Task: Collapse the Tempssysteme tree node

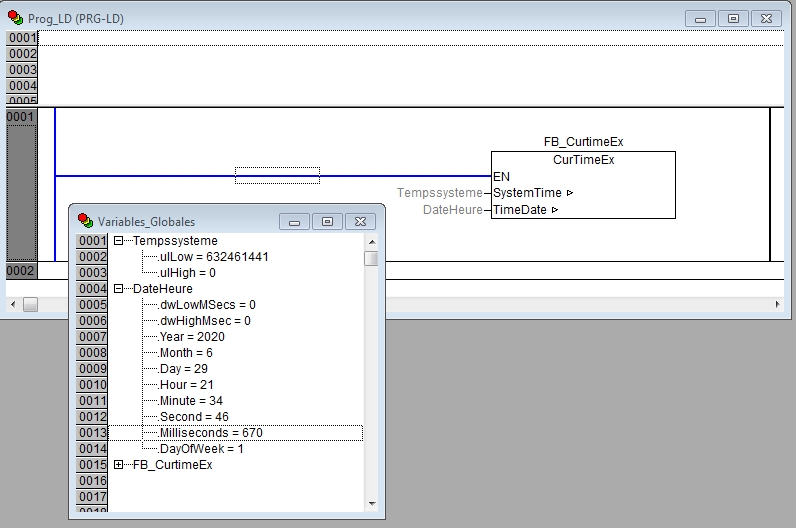Action: click(x=119, y=241)
